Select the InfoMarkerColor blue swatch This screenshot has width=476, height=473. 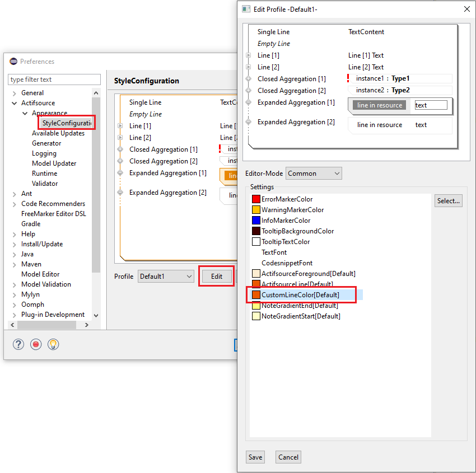pos(256,221)
